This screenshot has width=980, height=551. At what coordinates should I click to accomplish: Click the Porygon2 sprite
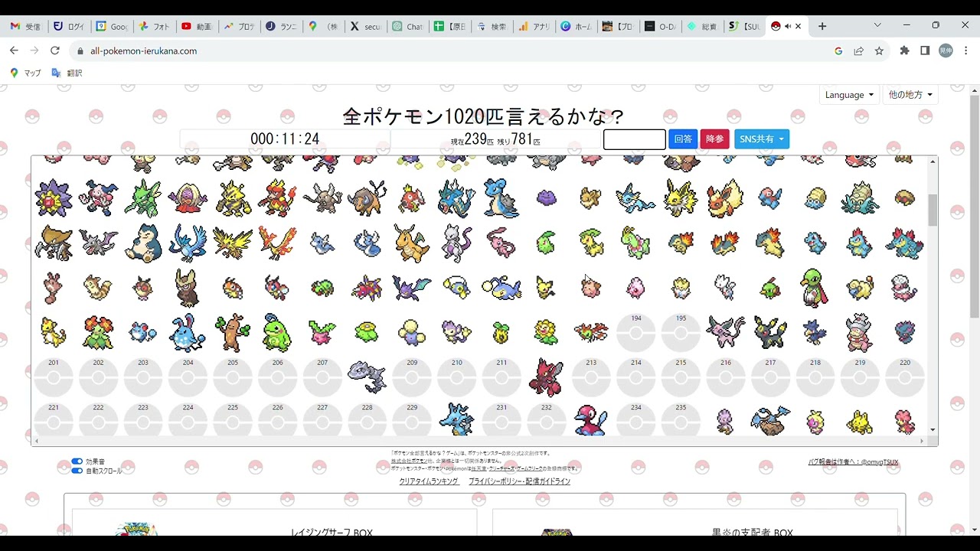[x=591, y=422]
